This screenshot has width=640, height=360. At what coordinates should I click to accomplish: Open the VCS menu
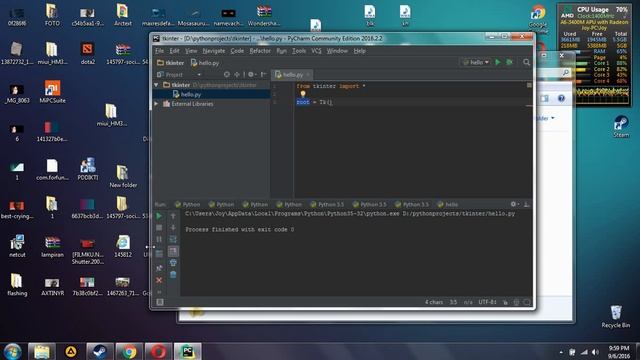coord(316,51)
